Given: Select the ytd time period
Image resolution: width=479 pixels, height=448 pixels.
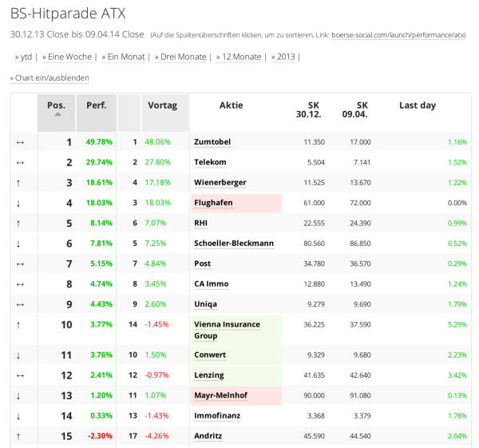Looking at the screenshot, I should click(26, 57).
